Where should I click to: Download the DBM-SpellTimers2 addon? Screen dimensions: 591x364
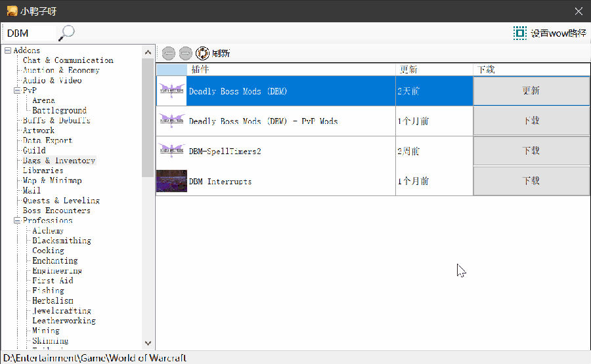(x=531, y=151)
